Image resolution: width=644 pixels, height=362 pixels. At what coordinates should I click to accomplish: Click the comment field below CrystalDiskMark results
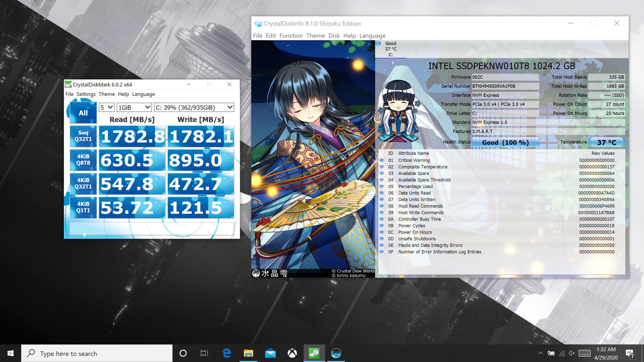click(x=152, y=229)
